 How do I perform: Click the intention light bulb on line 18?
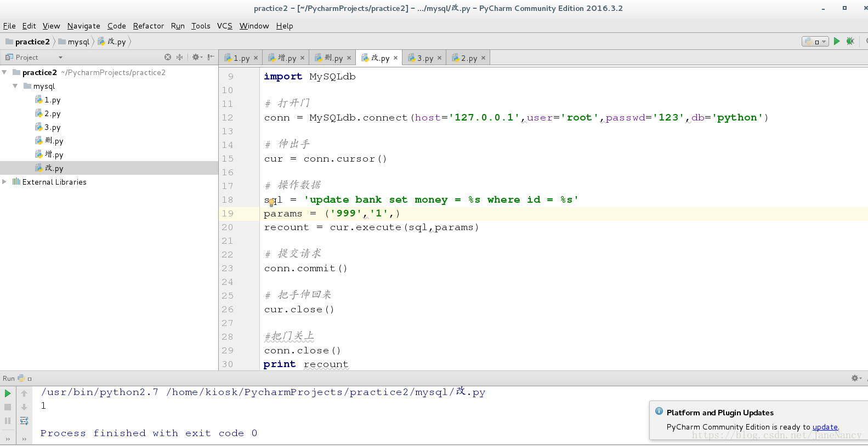[271, 202]
